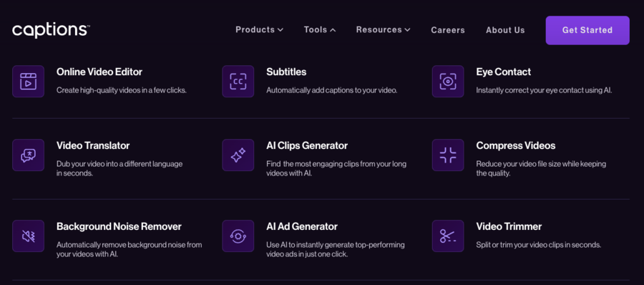644x285 pixels.
Task: Click the Get Started button
Action: pyautogui.click(x=587, y=30)
